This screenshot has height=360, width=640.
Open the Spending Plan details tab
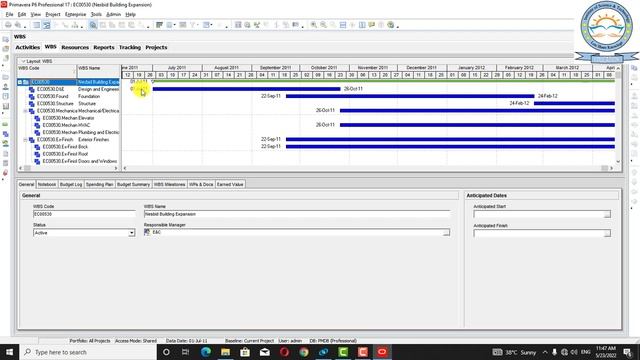pos(100,184)
